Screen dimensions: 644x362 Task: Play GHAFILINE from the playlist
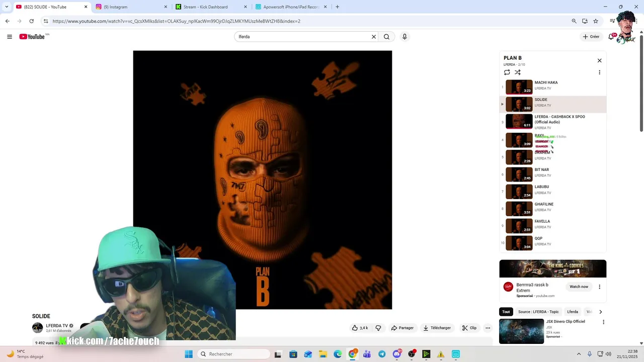click(553, 209)
